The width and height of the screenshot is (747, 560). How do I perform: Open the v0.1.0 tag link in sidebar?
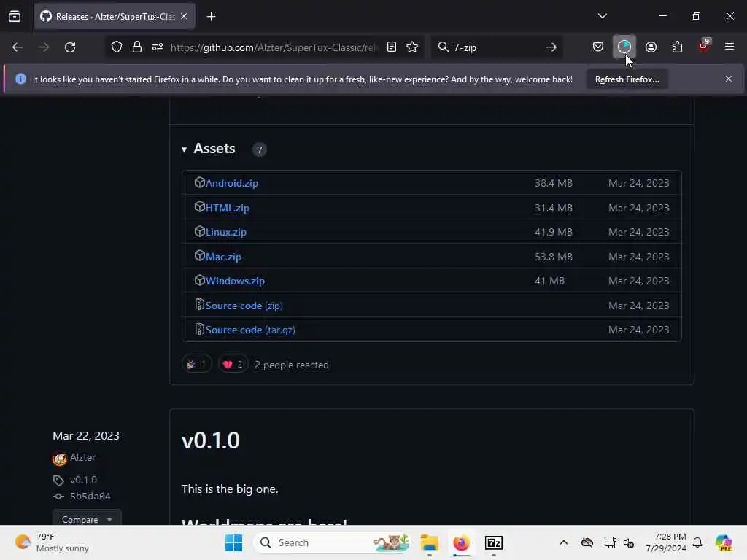point(83,480)
